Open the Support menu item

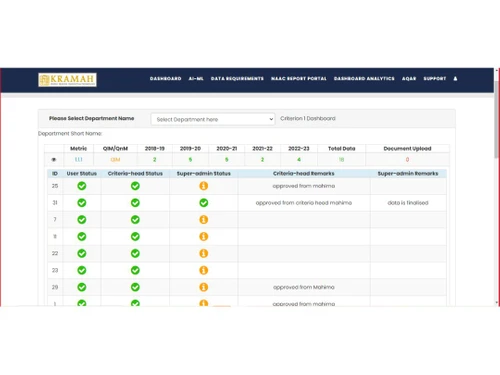[435, 79]
